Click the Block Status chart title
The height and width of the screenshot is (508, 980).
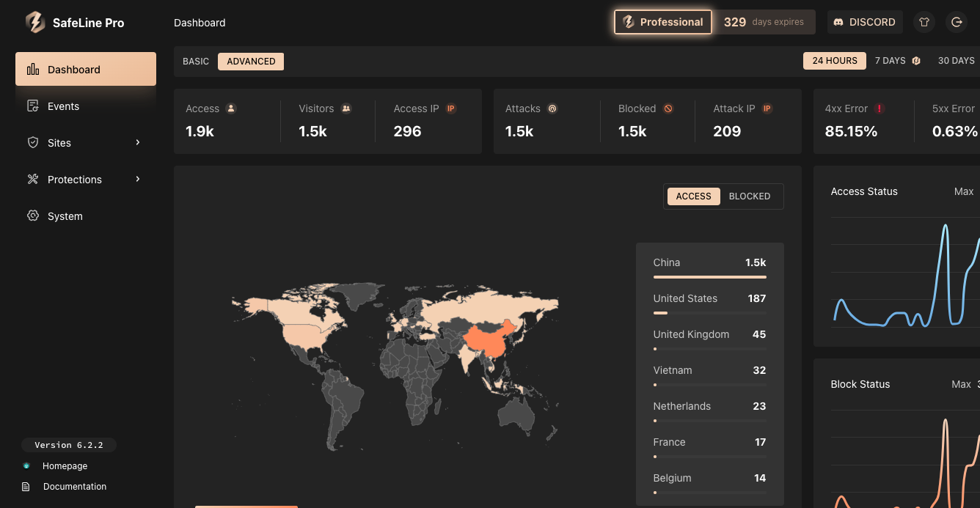860,384
